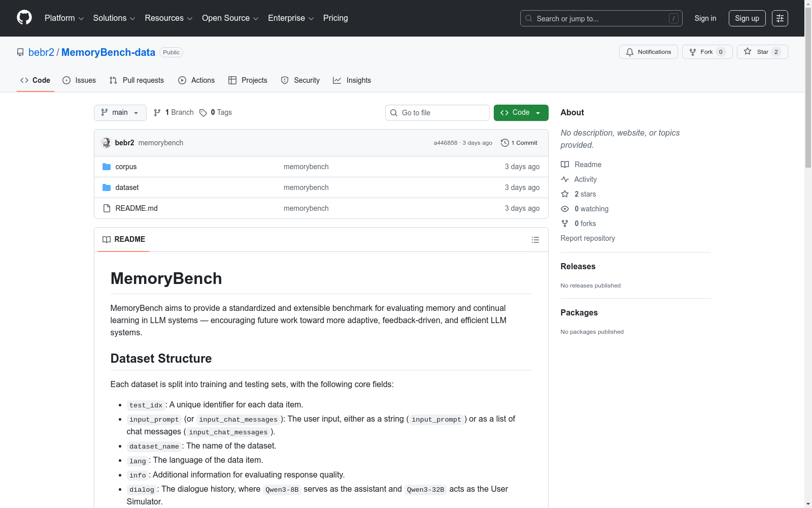Viewport: 812px width, 508px height.
Task: Open the README.md file
Action: coord(137,208)
